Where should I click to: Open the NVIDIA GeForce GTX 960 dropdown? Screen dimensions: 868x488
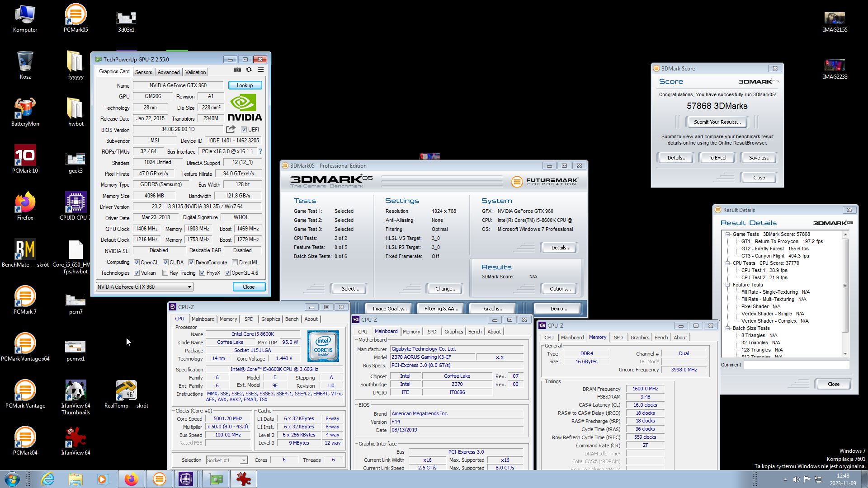click(x=145, y=287)
